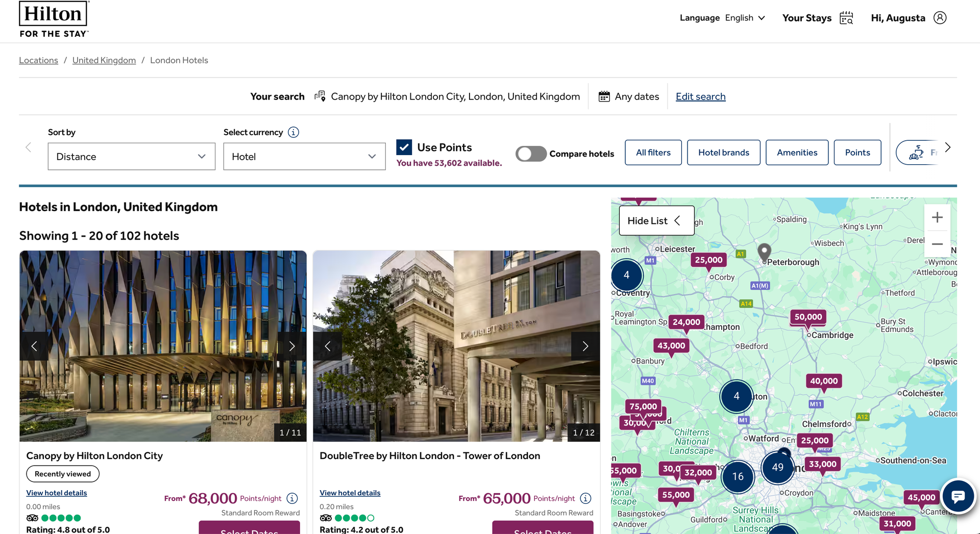Click the calendar icon beside Any dates
This screenshot has width=980, height=534.
pyautogui.click(x=604, y=96)
